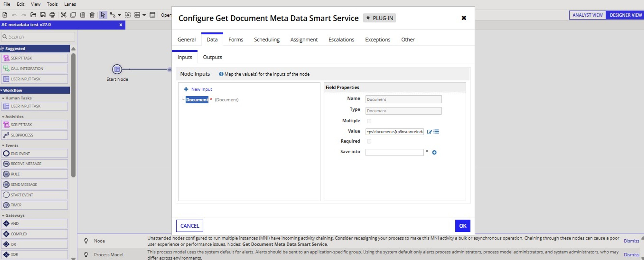This screenshot has width=644, height=260.
Task: Select User Input Task under Suggested
Action: click(x=35, y=79)
